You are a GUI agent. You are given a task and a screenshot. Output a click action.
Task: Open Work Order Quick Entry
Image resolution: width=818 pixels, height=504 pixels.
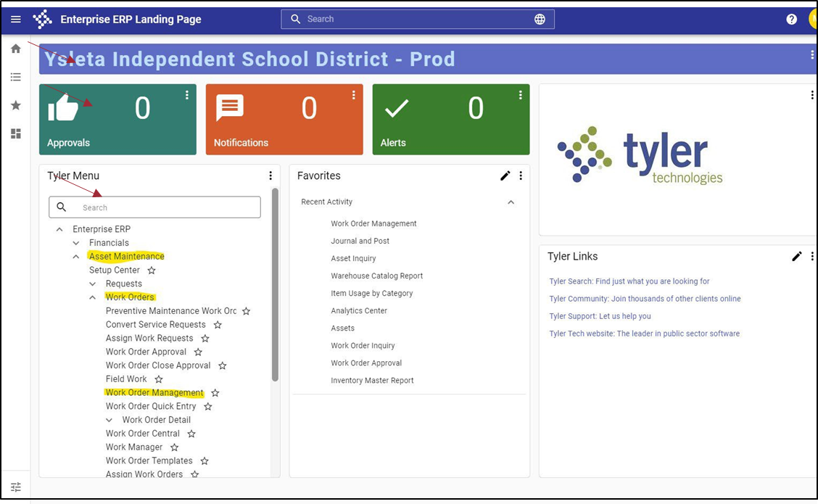151,406
